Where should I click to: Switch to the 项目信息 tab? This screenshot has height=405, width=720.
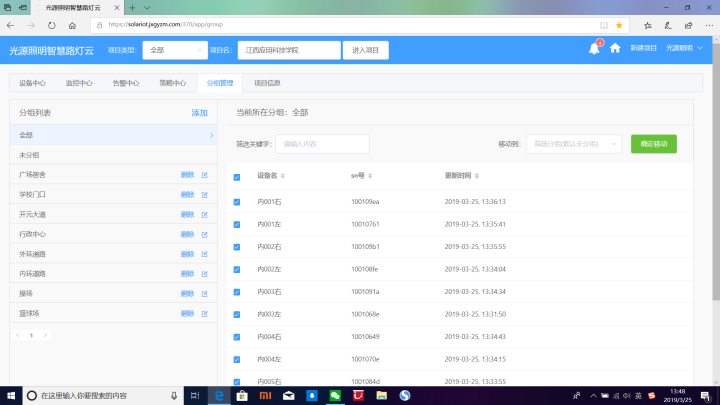[x=267, y=83]
